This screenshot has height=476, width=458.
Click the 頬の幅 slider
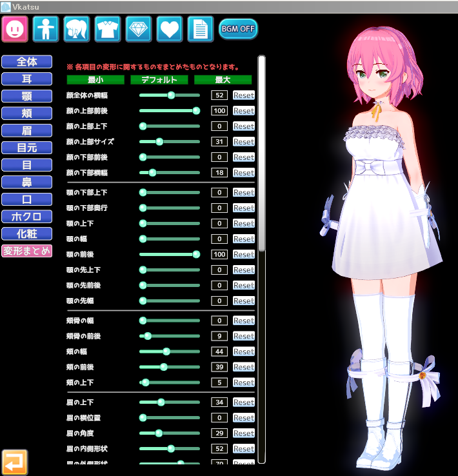169,352
